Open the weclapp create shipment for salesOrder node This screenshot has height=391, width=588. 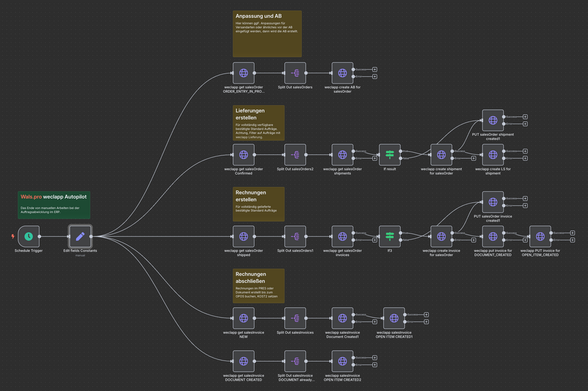point(441,155)
